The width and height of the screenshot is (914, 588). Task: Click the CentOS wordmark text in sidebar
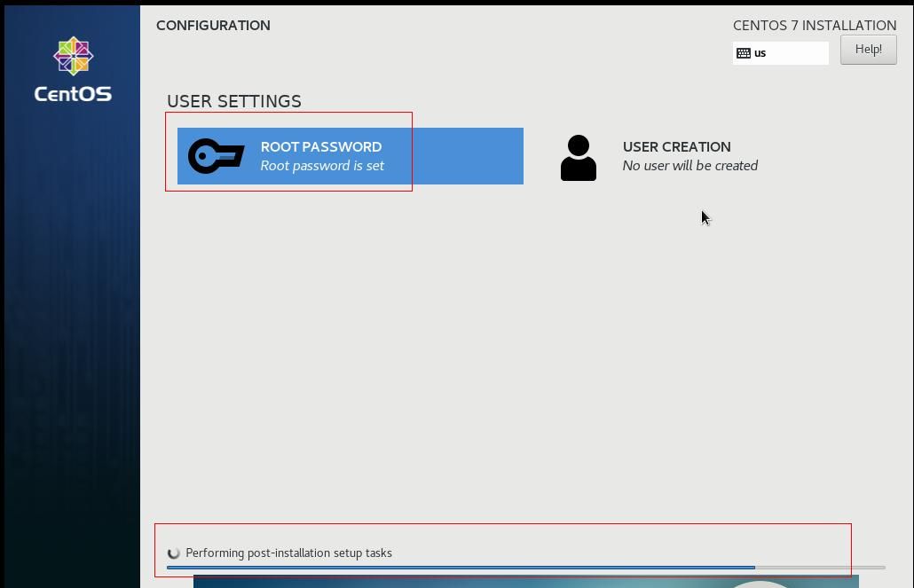pyautogui.click(x=73, y=94)
